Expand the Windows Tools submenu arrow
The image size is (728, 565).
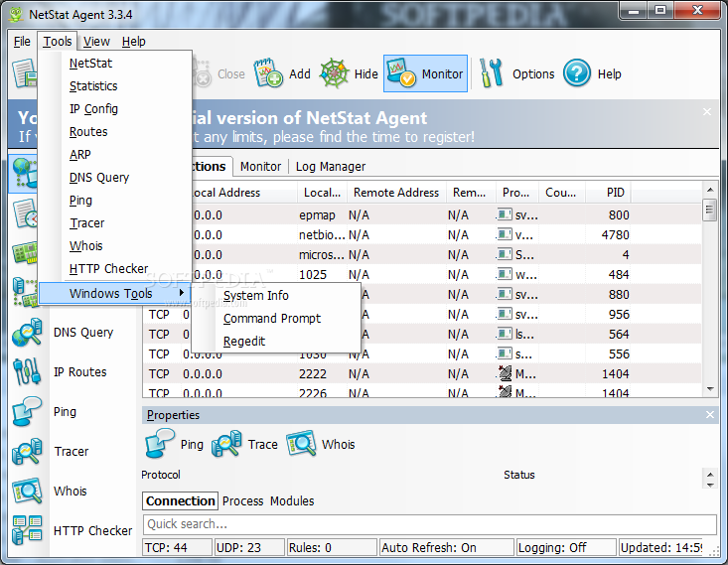click(x=182, y=293)
